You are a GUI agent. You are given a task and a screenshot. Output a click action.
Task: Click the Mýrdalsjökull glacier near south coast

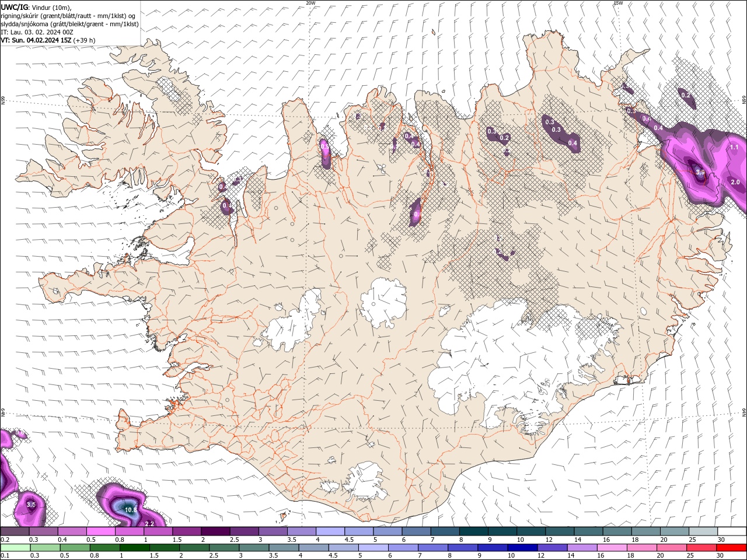click(365, 482)
